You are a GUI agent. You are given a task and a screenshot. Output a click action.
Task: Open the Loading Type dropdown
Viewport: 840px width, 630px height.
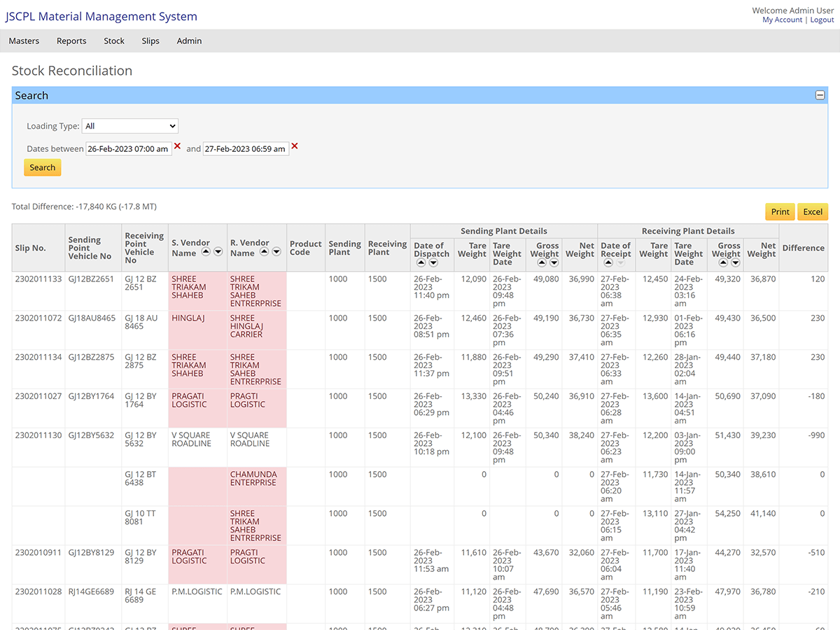click(x=129, y=127)
